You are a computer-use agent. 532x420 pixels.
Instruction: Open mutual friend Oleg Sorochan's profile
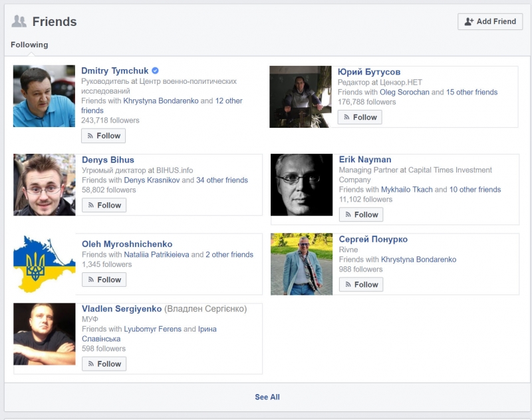tap(404, 92)
